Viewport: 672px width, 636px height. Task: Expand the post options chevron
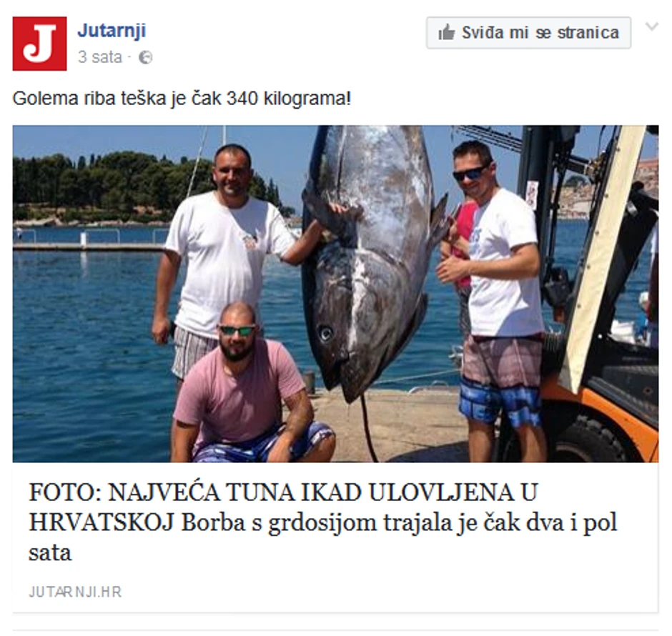(x=651, y=26)
